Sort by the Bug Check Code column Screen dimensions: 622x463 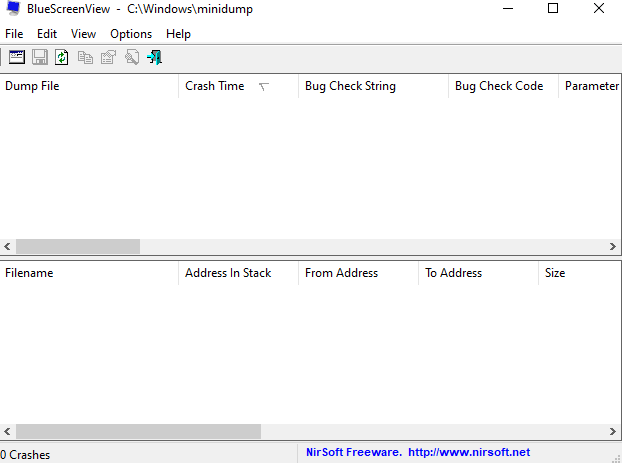(503, 86)
